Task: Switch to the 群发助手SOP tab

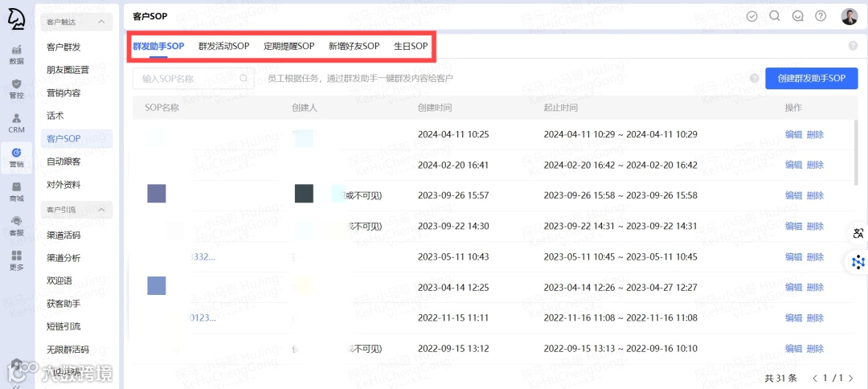Action: pos(158,46)
